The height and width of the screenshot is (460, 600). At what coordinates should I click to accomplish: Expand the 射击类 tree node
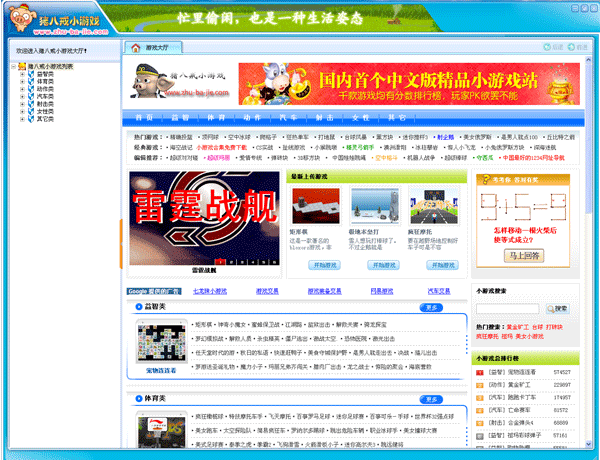pyautogui.click(x=22, y=104)
